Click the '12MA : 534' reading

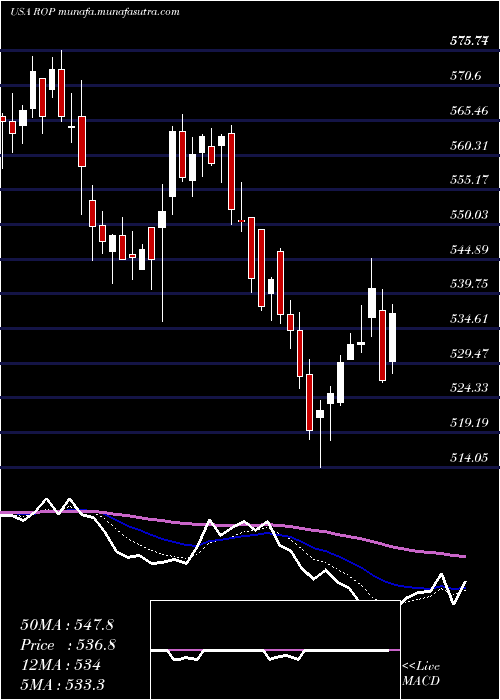click(60, 665)
